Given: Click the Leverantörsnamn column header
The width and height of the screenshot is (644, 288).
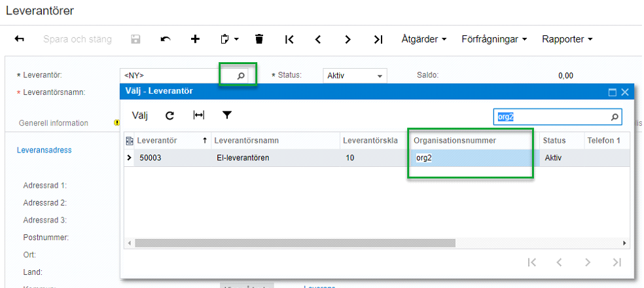Looking at the screenshot, I should [x=275, y=141].
